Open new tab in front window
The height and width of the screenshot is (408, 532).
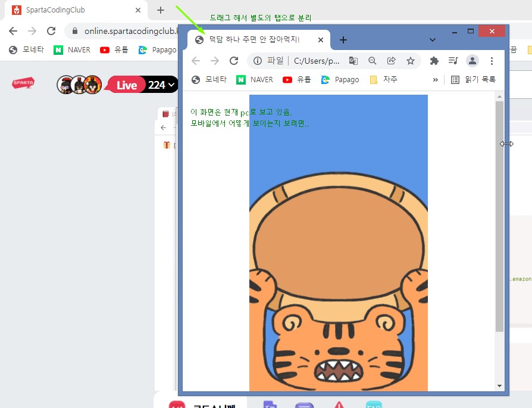(x=343, y=40)
